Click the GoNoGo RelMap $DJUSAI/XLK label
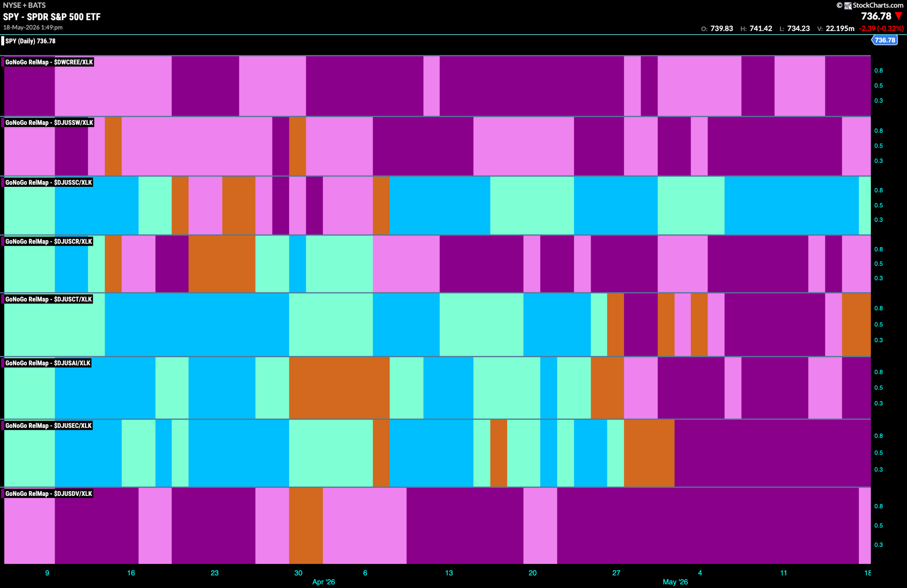This screenshot has width=907, height=588. (47, 363)
